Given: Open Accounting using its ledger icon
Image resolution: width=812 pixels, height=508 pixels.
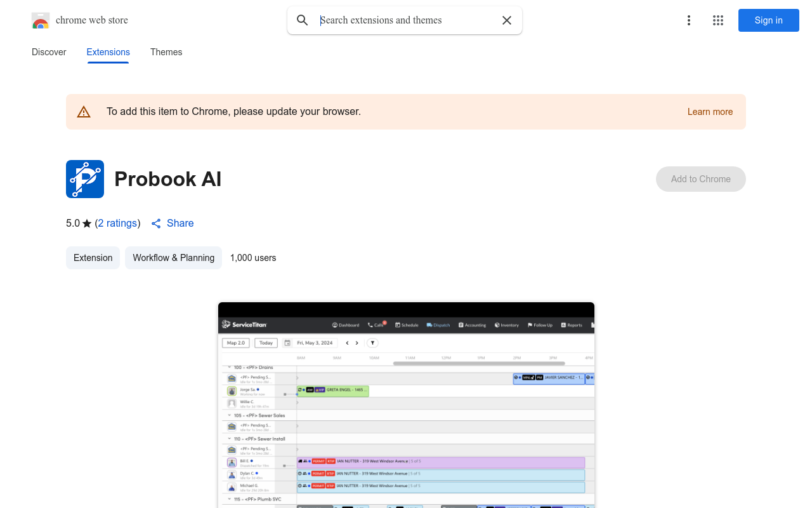Looking at the screenshot, I should pos(461,325).
